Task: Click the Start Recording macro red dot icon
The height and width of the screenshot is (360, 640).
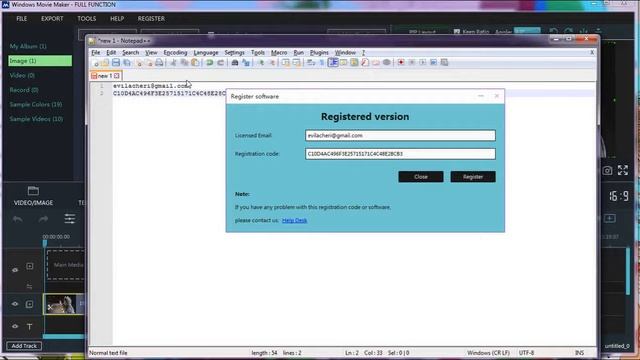Action: coord(401,62)
